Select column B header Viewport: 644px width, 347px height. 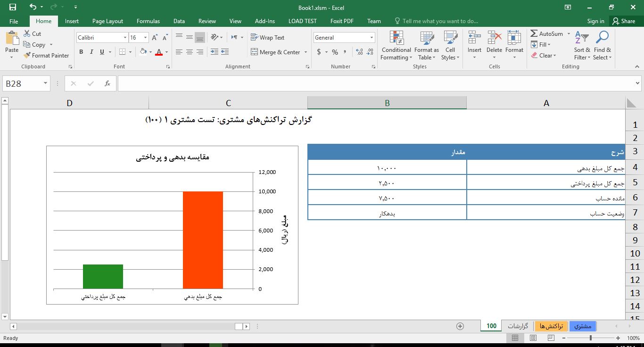pos(387,103)
